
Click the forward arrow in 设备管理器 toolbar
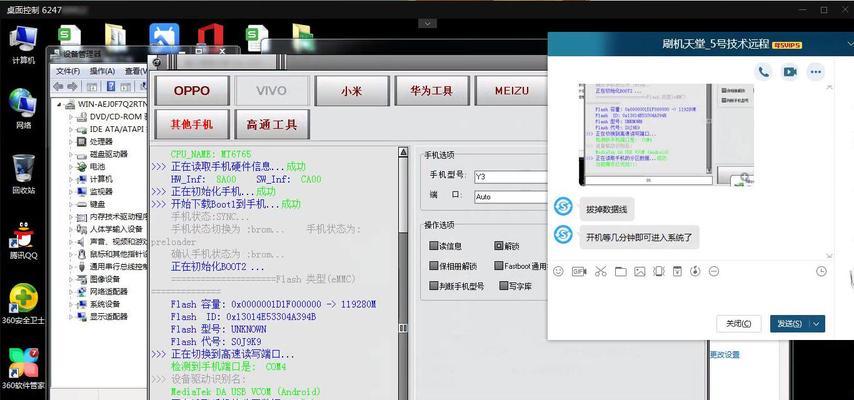click(x=71, y=86)
